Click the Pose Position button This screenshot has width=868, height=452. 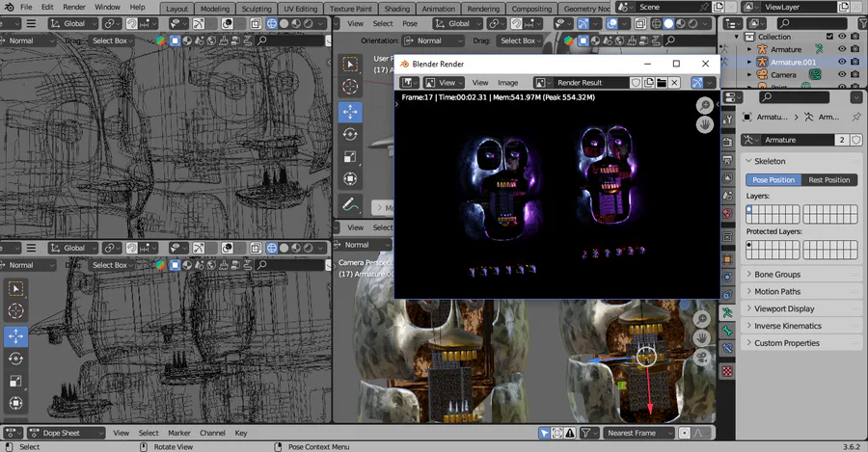773,180
